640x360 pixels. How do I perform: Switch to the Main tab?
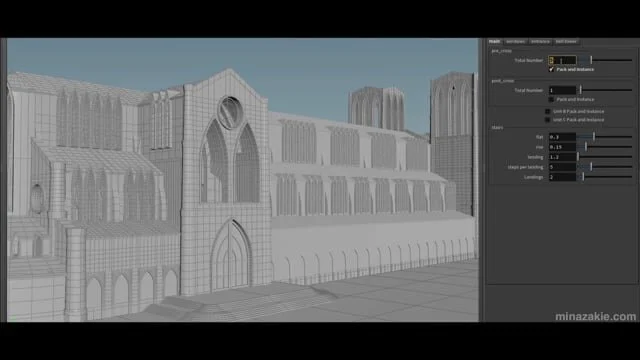494,41
